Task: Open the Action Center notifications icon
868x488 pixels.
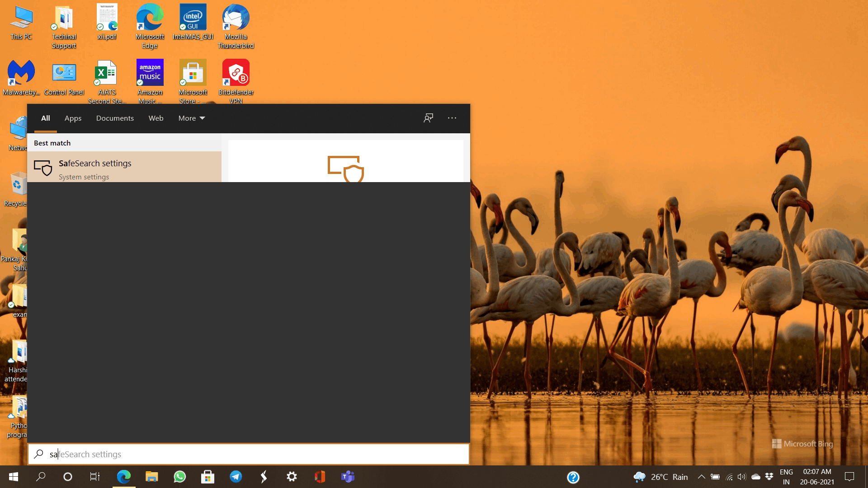Action: click(x=849, y=477)
